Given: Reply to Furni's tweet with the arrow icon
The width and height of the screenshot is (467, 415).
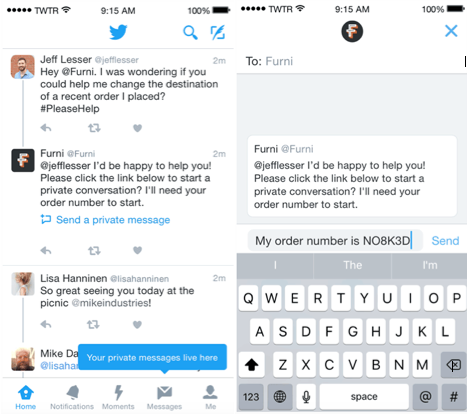Looking at the screenshot, I should pos(46,250).
